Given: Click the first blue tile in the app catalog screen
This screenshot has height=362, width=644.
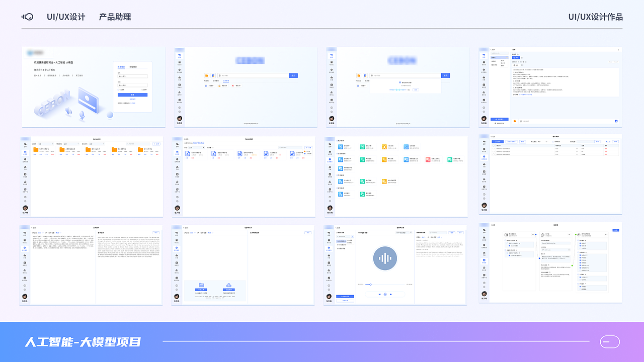Looking at the screenshot, I should click(x=341, y=147).
